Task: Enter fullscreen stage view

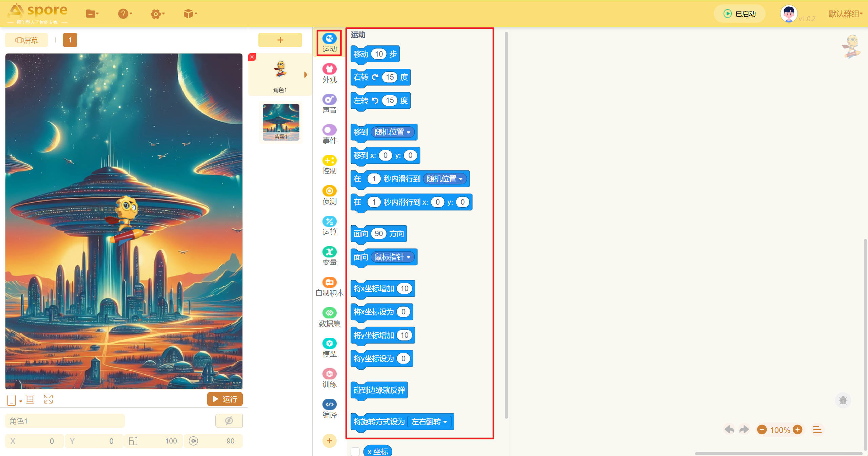Action: click(x=48, y=399)
